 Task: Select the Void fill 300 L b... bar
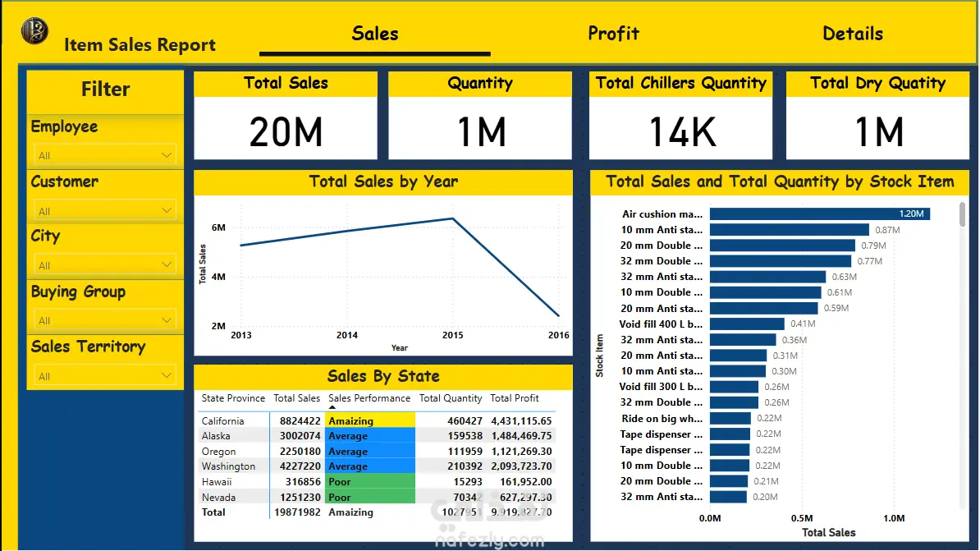(x=734, y=387)
